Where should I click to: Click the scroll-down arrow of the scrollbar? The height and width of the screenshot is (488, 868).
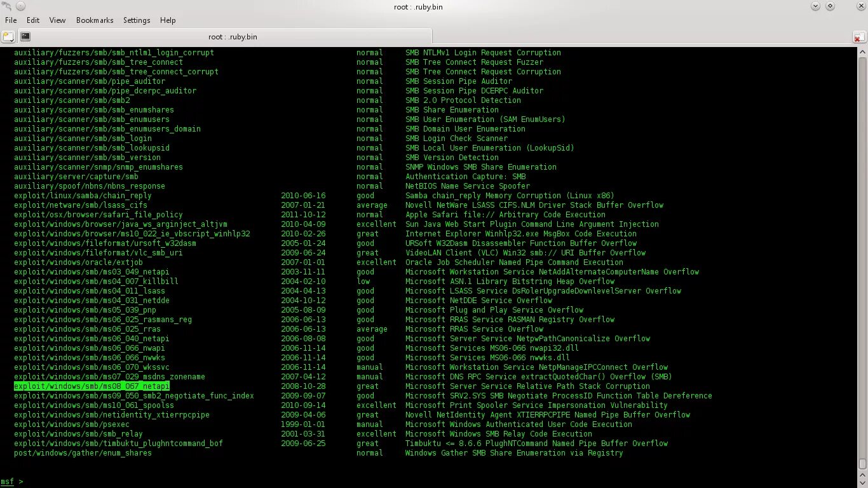coord(862,482)
